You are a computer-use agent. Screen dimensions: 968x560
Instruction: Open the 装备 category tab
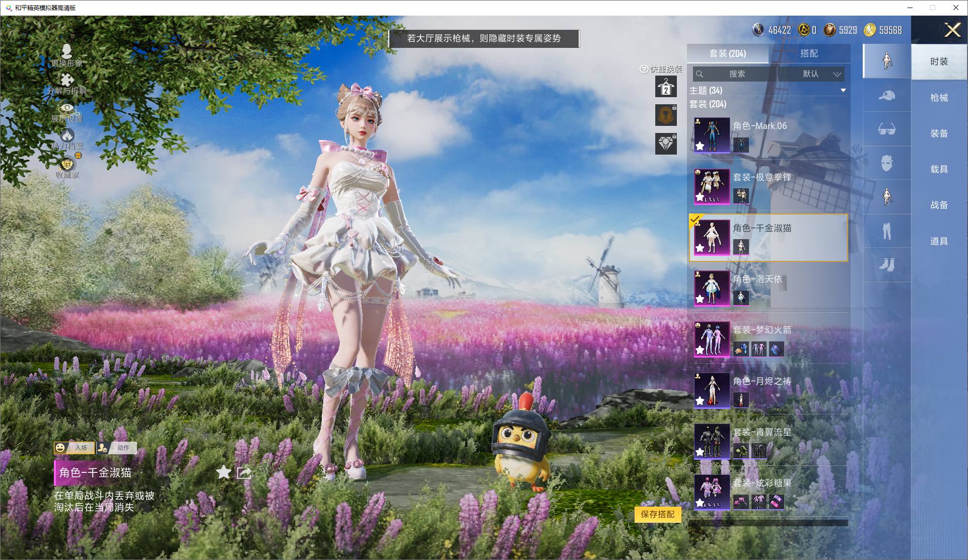coord(939,133)
